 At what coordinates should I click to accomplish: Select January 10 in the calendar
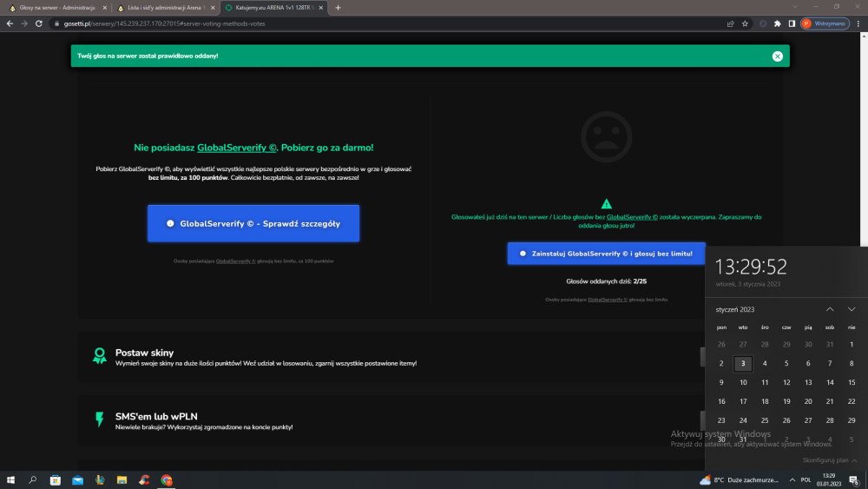[x=743, y=382]
